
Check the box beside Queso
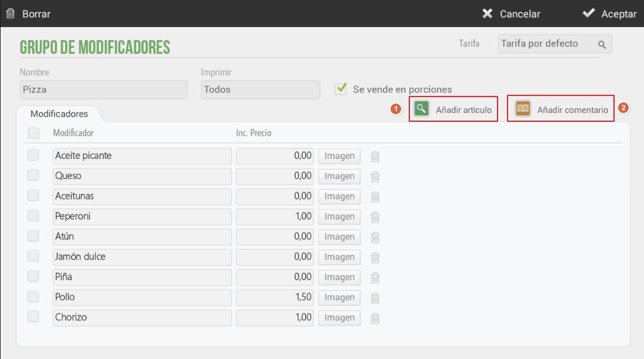(34, 175)
